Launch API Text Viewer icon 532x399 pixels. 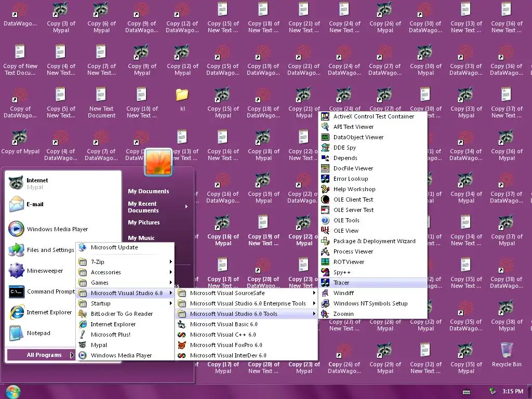[x=325, y=127]
